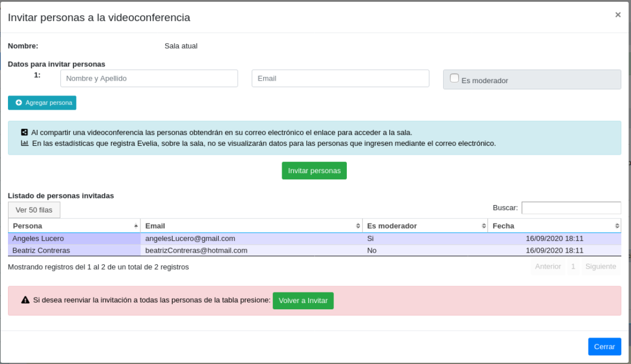Viewport: 631px width, 364px height.
Task: Click the bar chart statistics icon
Action: tap(25, 143)
